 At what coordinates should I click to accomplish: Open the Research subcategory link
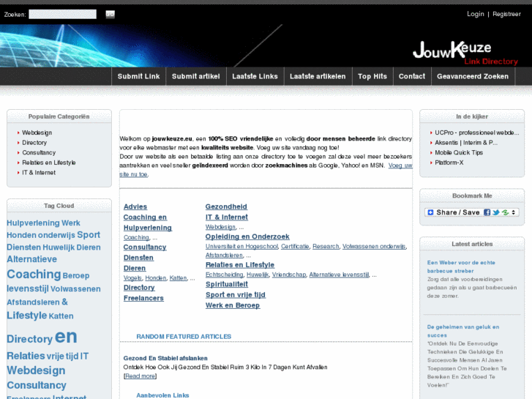(x=326, y=246)
